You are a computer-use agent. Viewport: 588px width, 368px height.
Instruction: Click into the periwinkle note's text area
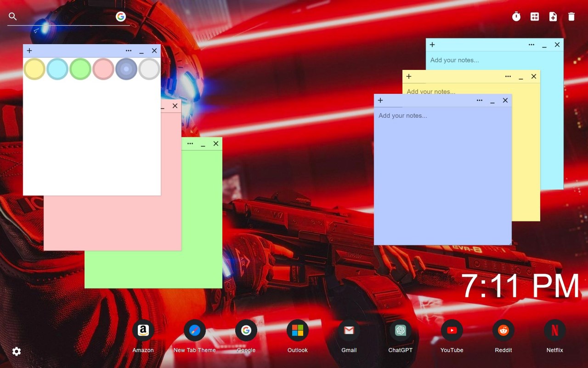pyautogui.click(x=443, y=176)
